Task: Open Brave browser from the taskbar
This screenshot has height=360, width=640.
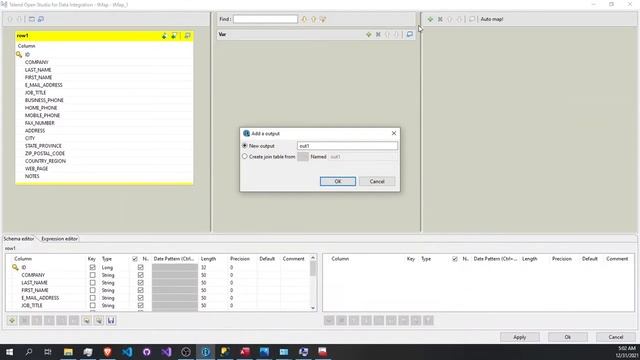Action: point(107,352)
